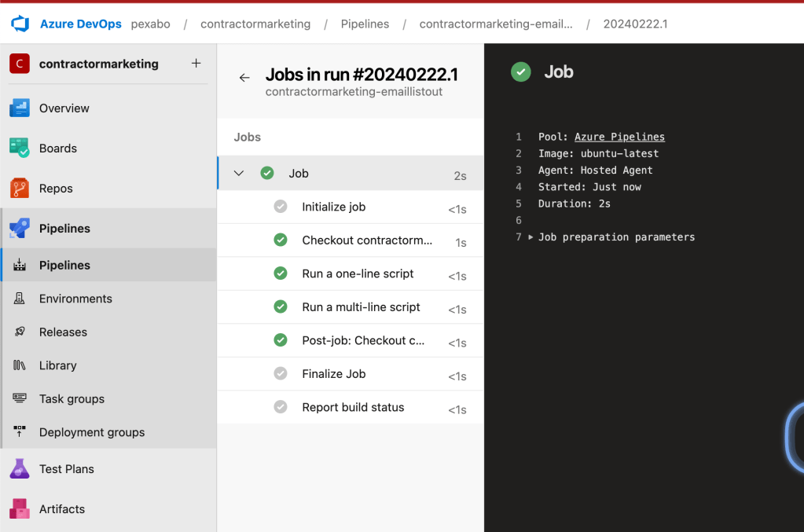Click the Deployment groups icon
The width and height of the screenshot is (804, 532).
pos(20,431)
